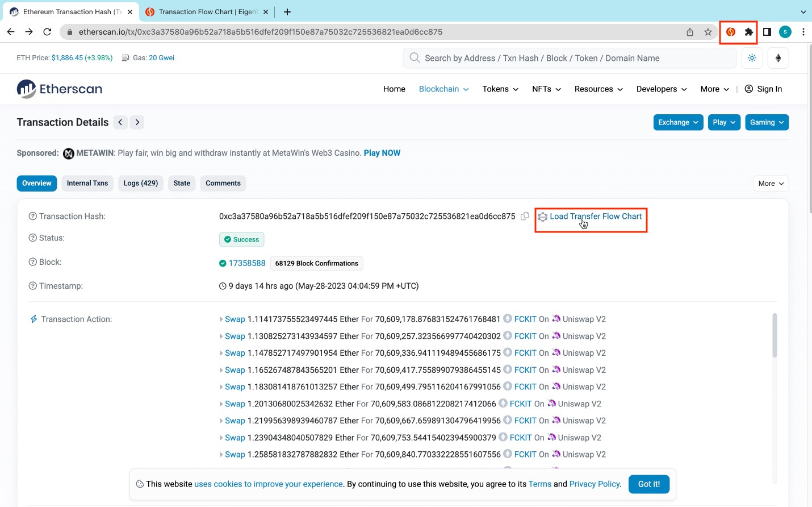Screen dimensions: 812x507
Task: Dismiss cookie banner with Got it! button
Action: coord(649,484)
